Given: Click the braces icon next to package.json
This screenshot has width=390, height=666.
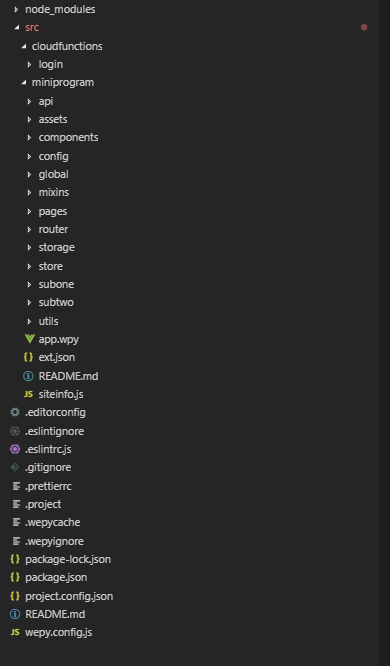Looking at the screenshot, I should tap(15, 577).
